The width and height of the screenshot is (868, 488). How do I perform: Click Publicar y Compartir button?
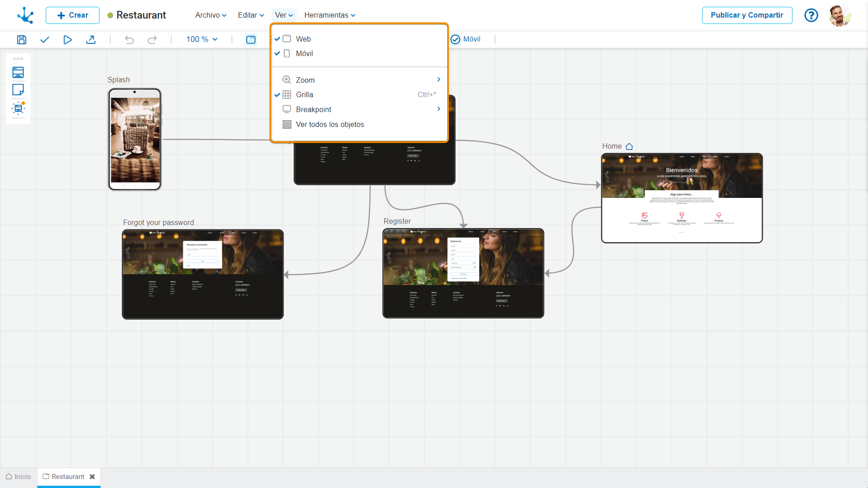[746, 15]
